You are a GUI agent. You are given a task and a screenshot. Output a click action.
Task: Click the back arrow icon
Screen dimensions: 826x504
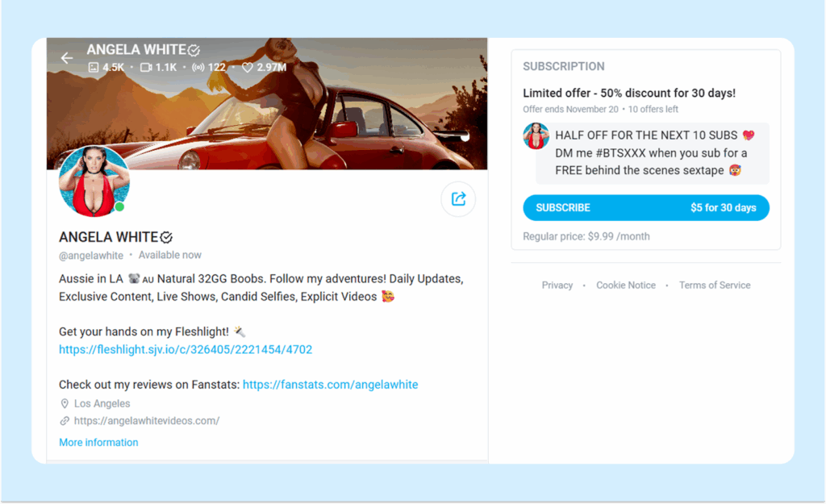pos(67,57)
